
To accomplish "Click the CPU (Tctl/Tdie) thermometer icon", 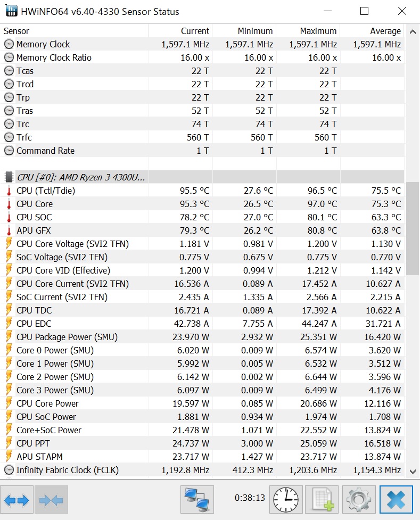I will click(9, 191).
